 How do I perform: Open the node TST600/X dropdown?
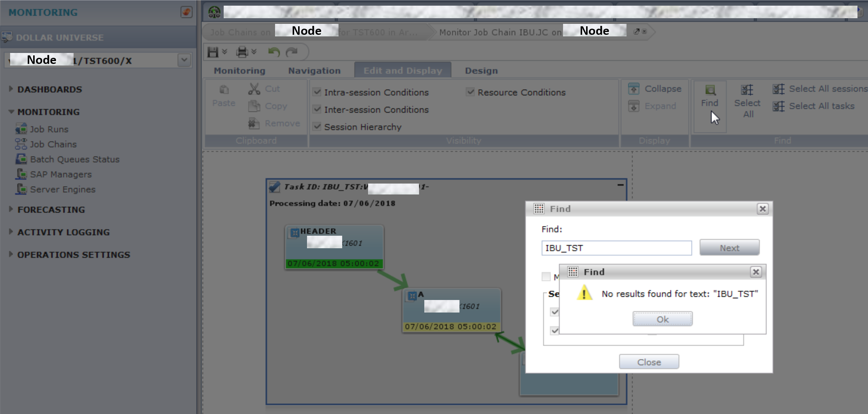point(184,60)
